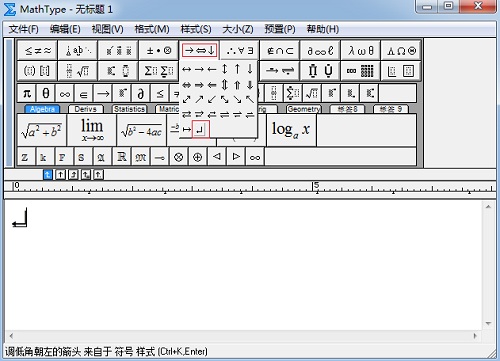Click the inserted corner arrow in editing area

pos(20,218)
